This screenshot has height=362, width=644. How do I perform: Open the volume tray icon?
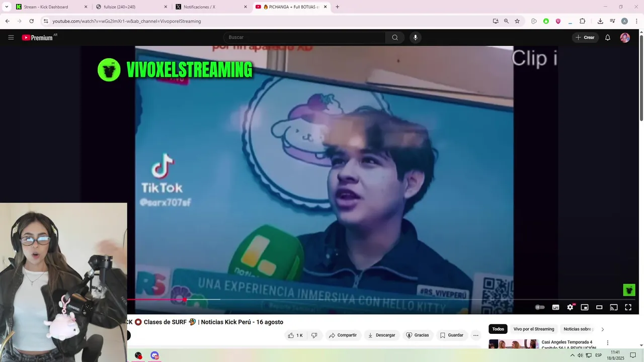pos(580,355)
